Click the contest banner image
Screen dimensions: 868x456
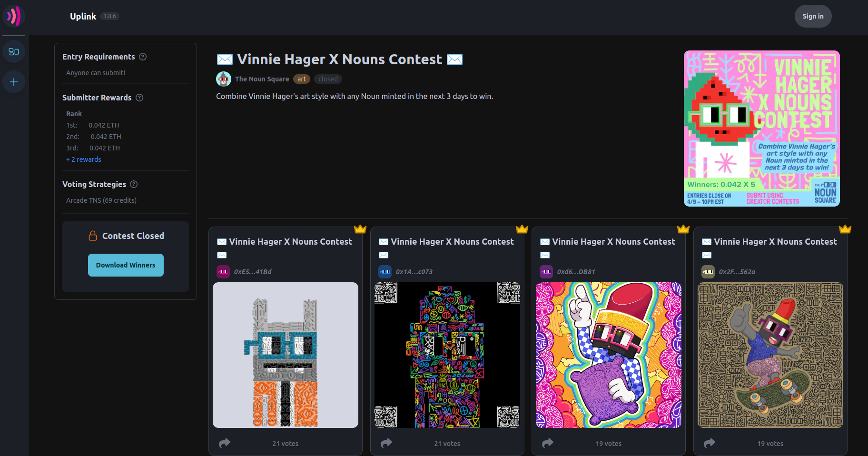(x=761, y=129)
